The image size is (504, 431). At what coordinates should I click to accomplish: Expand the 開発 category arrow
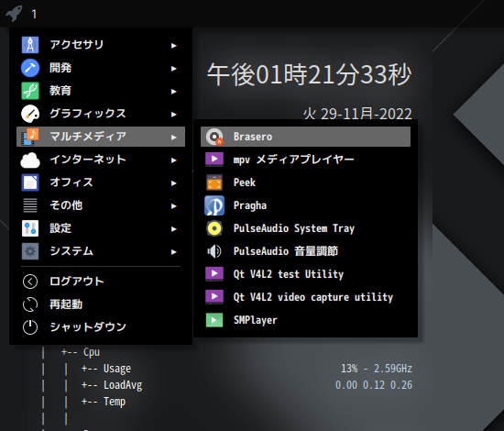(x=174, y=69)
